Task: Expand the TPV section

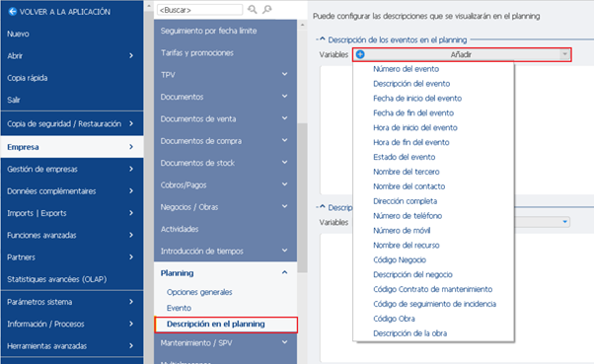Action: (284, 74)
